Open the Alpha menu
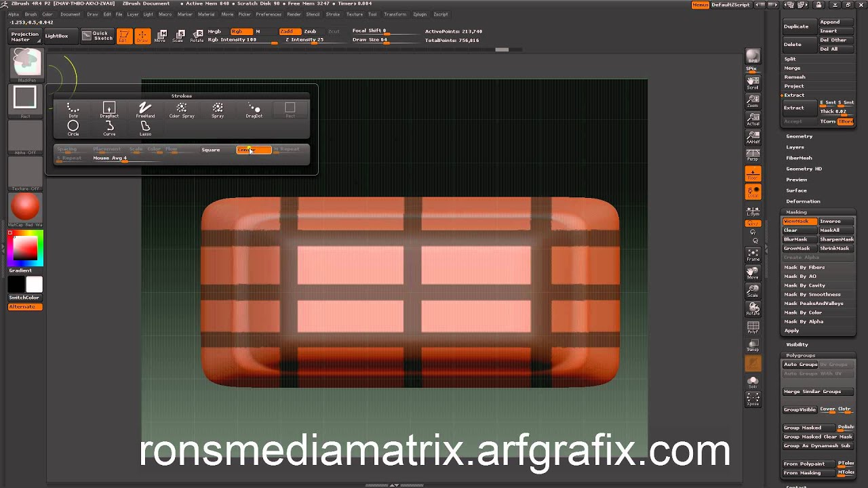Image resolution: width=868 pixels, height=488 pixels. coord(14,14)
